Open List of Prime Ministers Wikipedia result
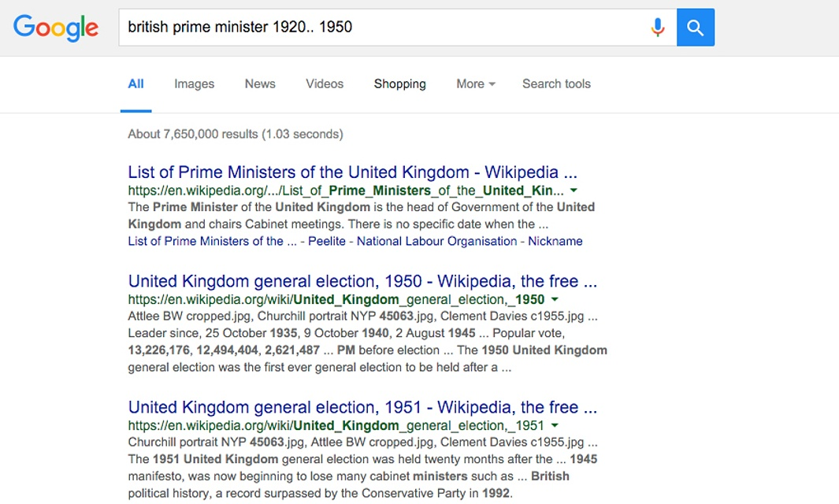This screenshot has width=839, height=504. pyautogui.click(x=353, y=172)
